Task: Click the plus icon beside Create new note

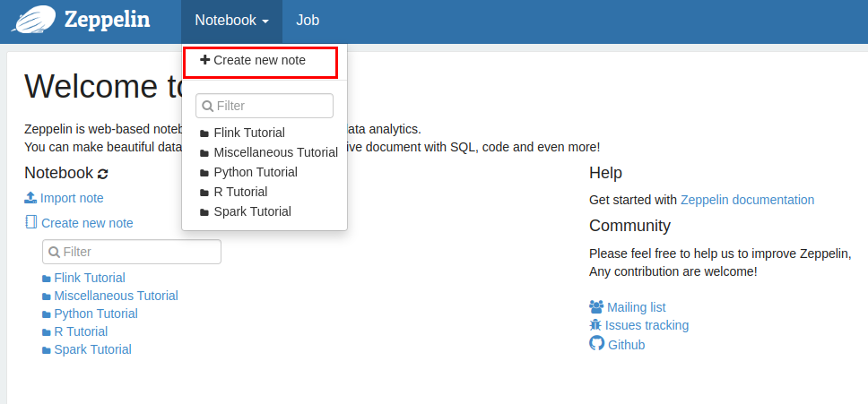Action: (204, 60)
